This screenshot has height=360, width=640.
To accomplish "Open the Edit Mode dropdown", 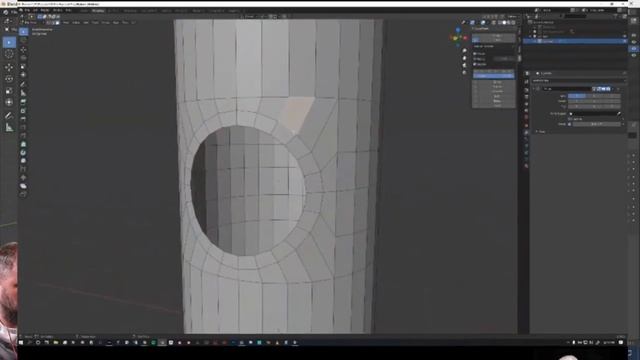I will coord(30,23).
